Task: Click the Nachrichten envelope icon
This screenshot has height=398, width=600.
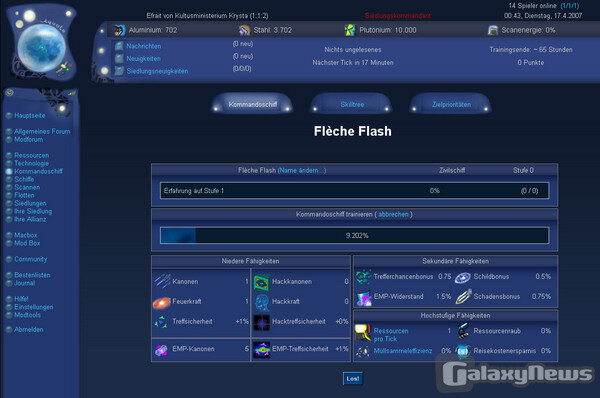Action: (x=119, y=46)
